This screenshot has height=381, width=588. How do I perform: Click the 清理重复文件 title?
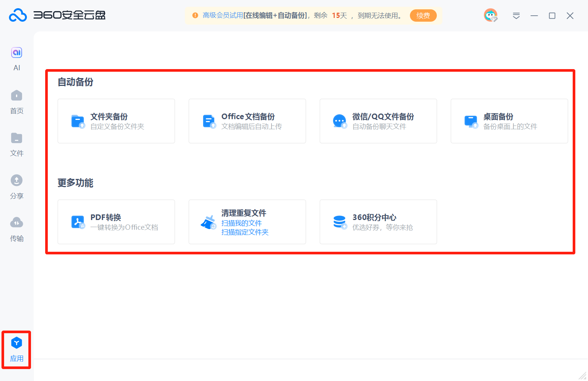244,213
